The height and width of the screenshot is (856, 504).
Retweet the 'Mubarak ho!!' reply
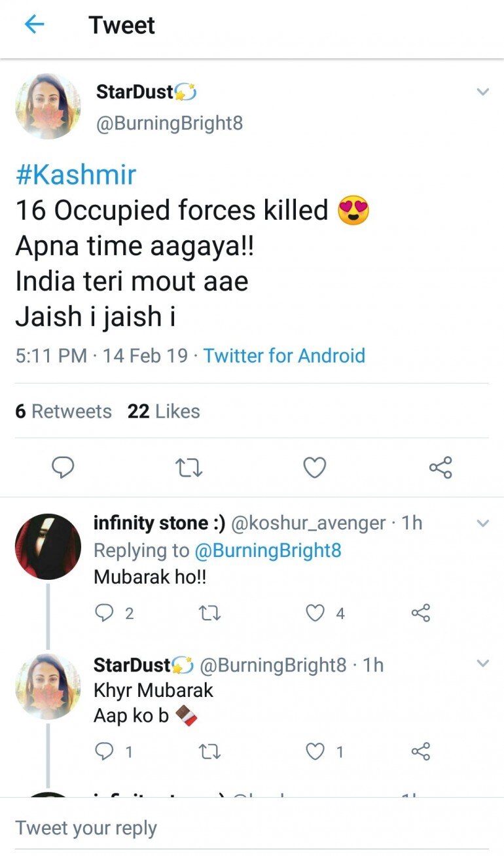(x=209, y=613)
